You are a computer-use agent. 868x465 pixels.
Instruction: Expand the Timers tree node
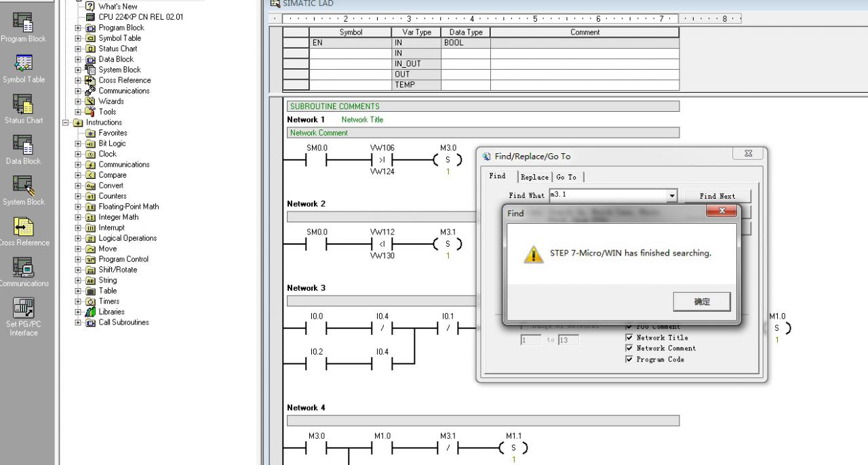click(78, 301)
